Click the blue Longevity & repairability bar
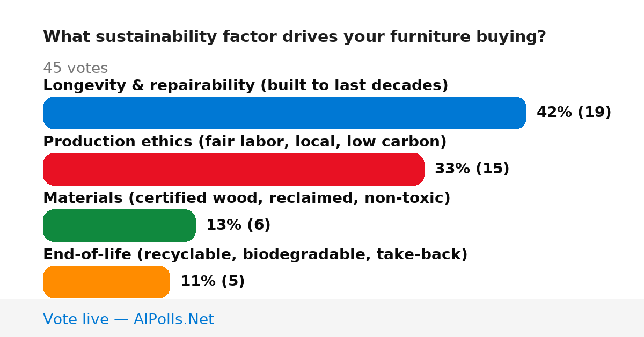 284,113
